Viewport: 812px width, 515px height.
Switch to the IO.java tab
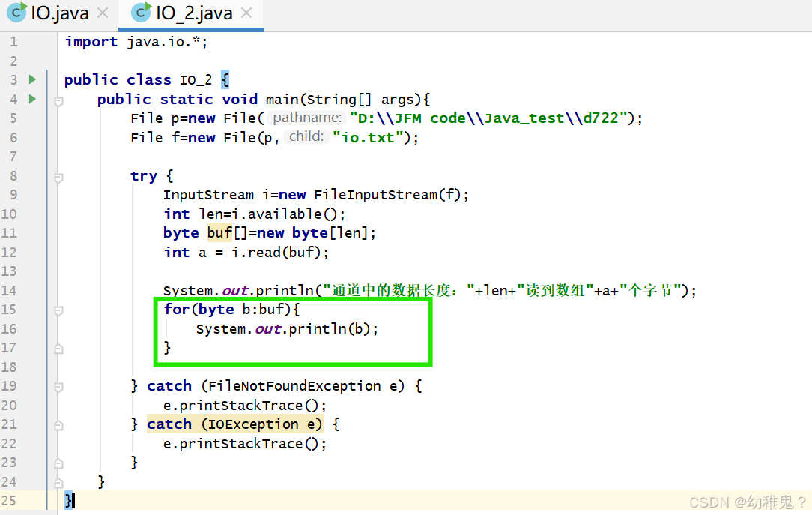[x=60, y=13]
